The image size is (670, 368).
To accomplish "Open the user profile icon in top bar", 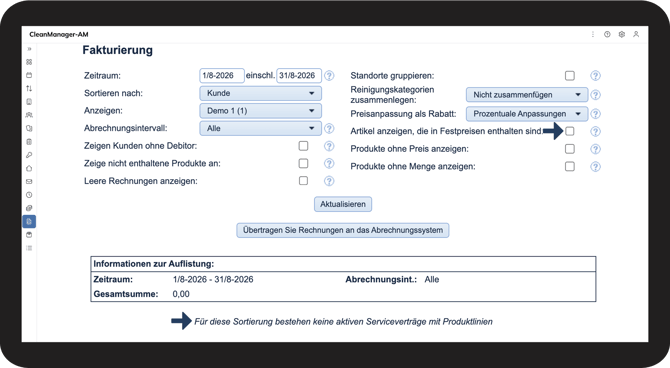I will pos(636,34).
